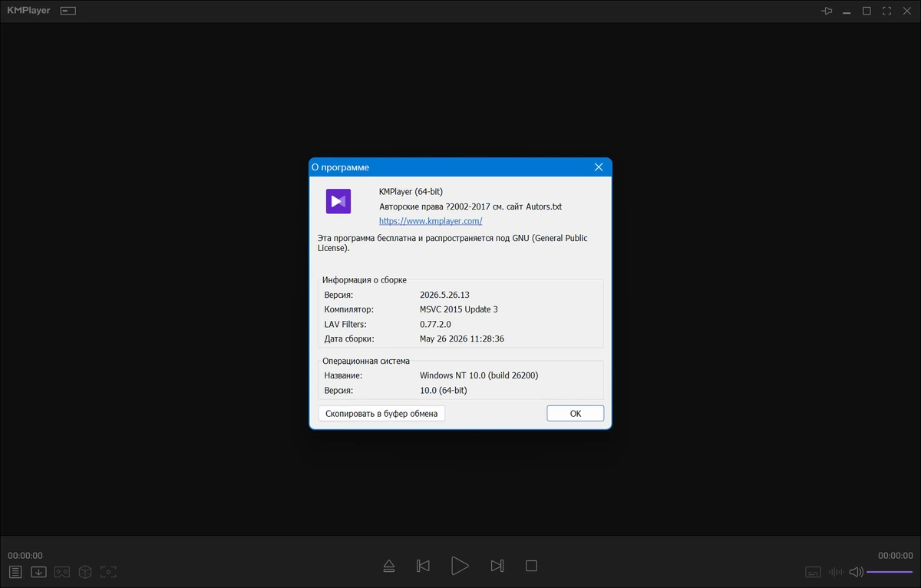Image resolution: width=921 pixels, height=588 pixels.
Task: Stop playback with the square button
Action: [531, 566]
